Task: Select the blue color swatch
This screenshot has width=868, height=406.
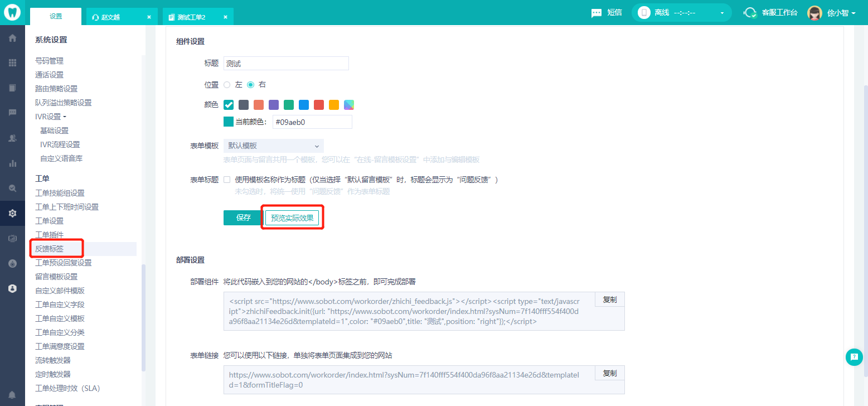Action: (304, 105)
